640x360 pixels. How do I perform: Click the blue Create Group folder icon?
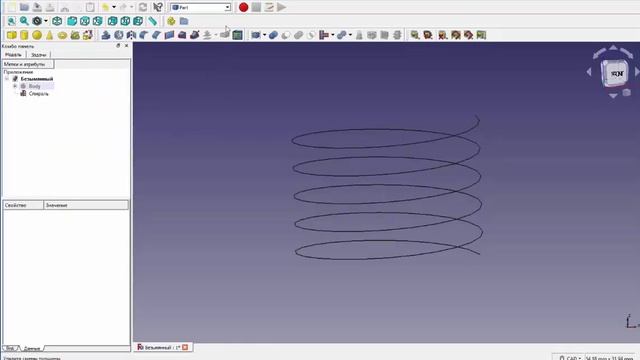(x=184, y=21)
